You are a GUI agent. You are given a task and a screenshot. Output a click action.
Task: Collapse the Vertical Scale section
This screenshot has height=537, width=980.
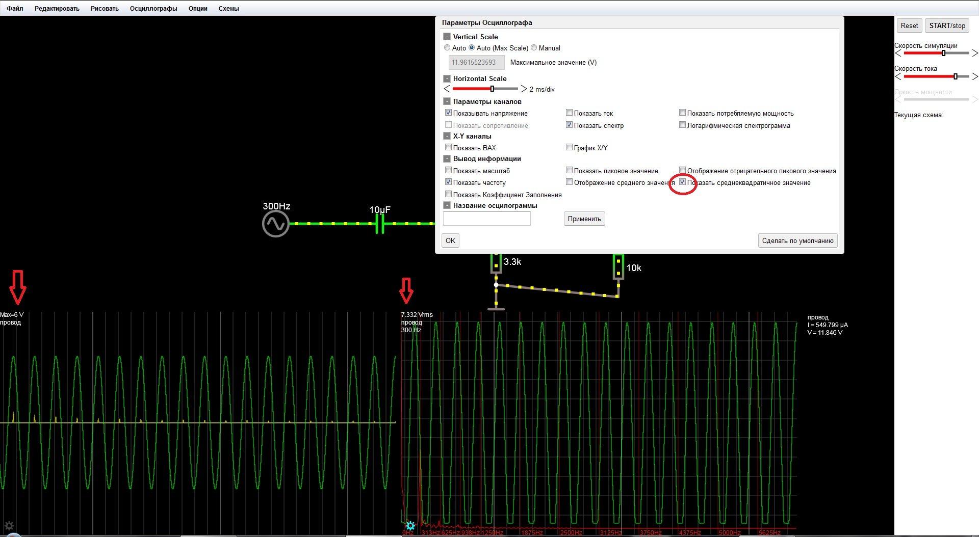tap(447, 37)
